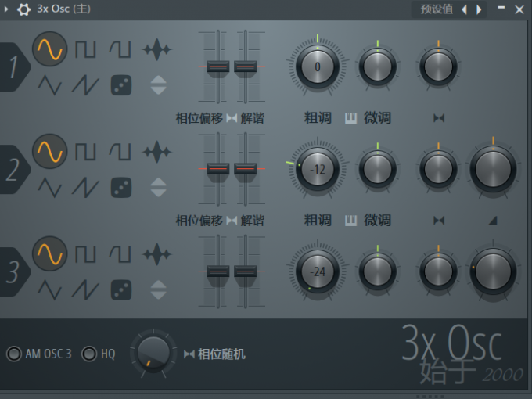Viewport: 532px width, 399px height.
Task: Click piano keys icon under oscillator 1
Action: pyautogui.click(x=350, y=118)
